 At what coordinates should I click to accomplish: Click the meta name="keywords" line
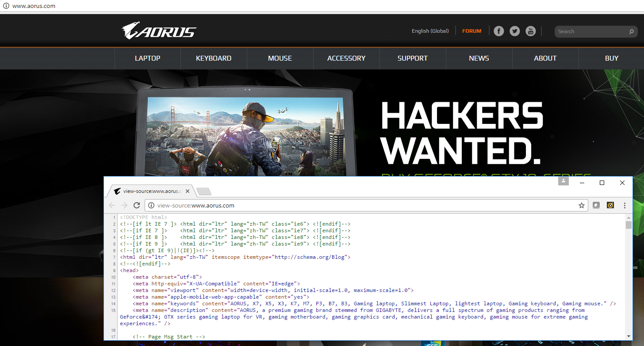pos(374,304)
